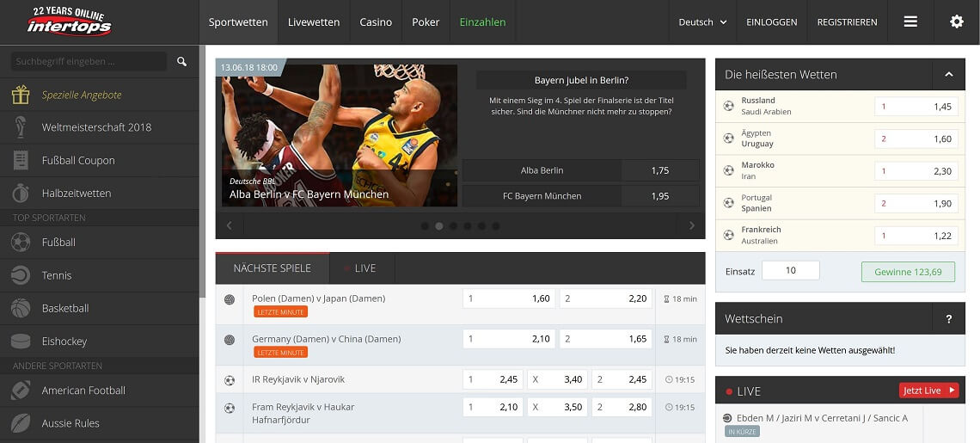Open the Deutsch language dropdown
Screen dimensions: 980x443
pos(702,22)
